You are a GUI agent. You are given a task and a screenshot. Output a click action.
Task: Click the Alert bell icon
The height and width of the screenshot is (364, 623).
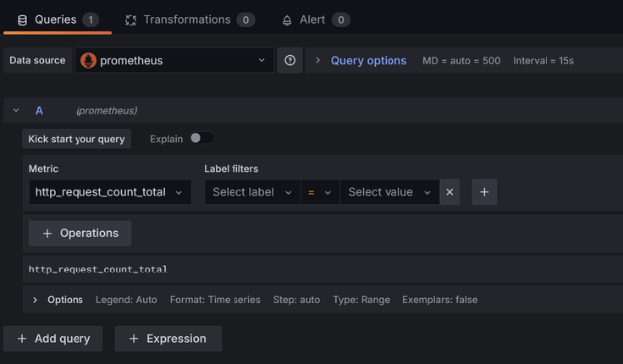click(287, 19)
